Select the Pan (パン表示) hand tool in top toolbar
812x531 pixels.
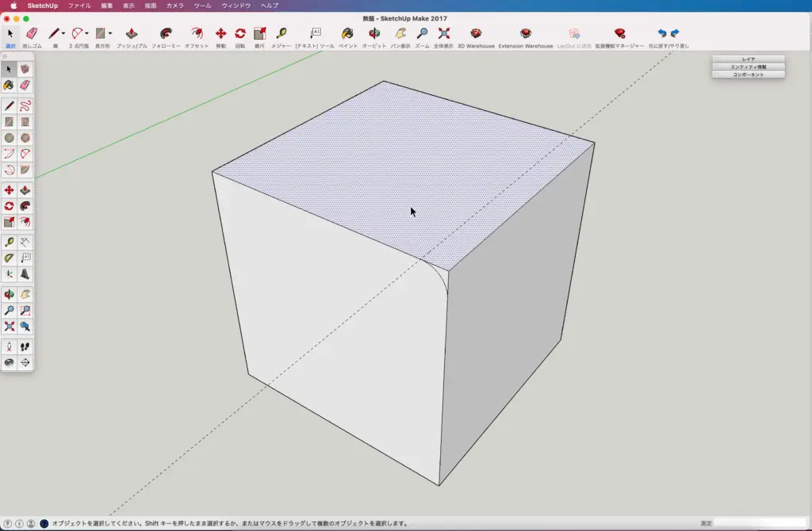[400, 33]
